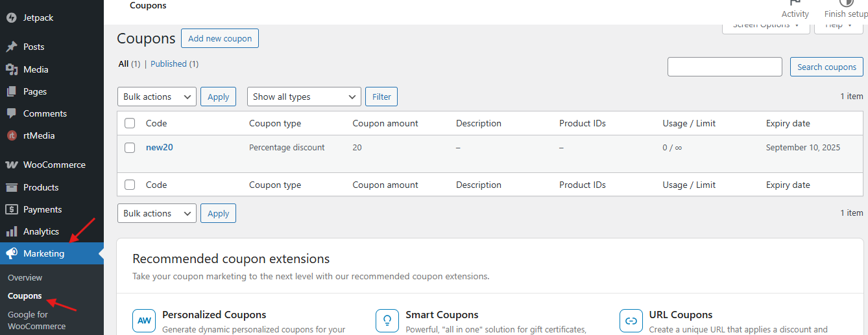Image resolution: width=868 pixels, height=335 pixels.
Task: Click the September 10, 2025 expiry cell
Action: 802,148
